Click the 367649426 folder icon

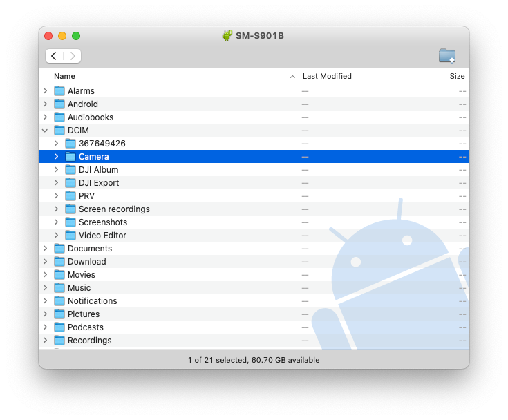coord(70,144)
